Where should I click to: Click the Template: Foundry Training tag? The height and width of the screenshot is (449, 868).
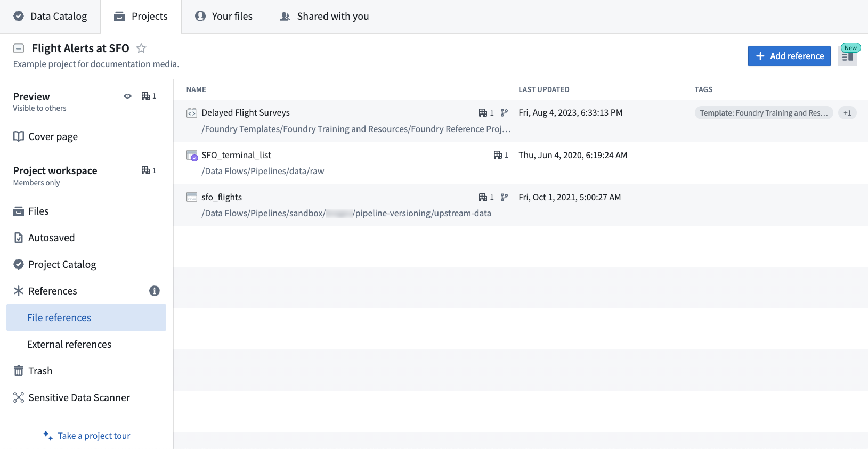coord(764,113)
